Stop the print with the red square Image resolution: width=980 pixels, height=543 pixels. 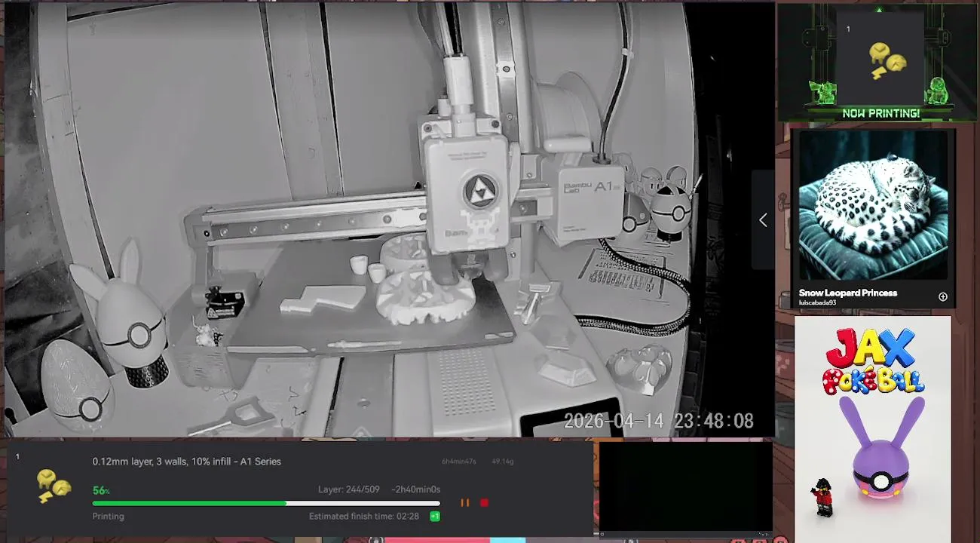(x=484, y=502)
